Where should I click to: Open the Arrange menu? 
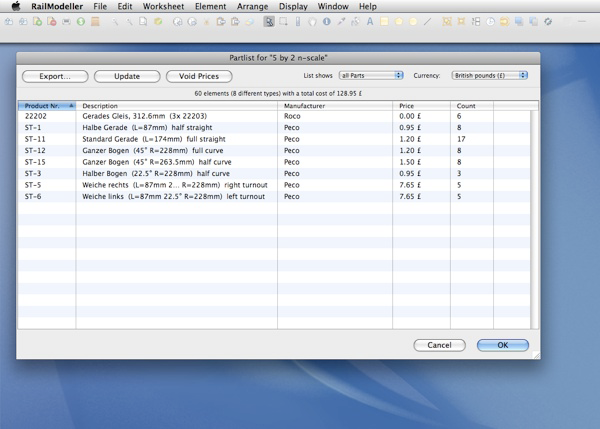pyautogui.click(x=252, y=6)
